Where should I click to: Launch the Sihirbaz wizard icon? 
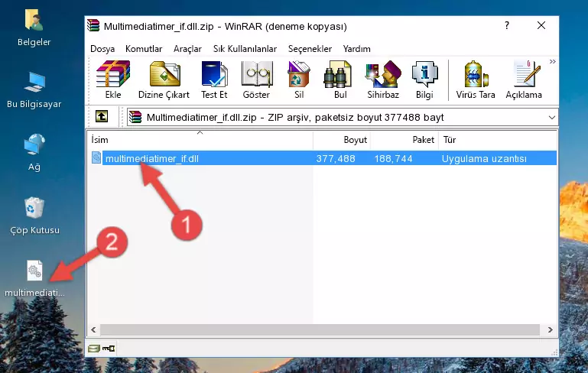(x=383, y=79)
